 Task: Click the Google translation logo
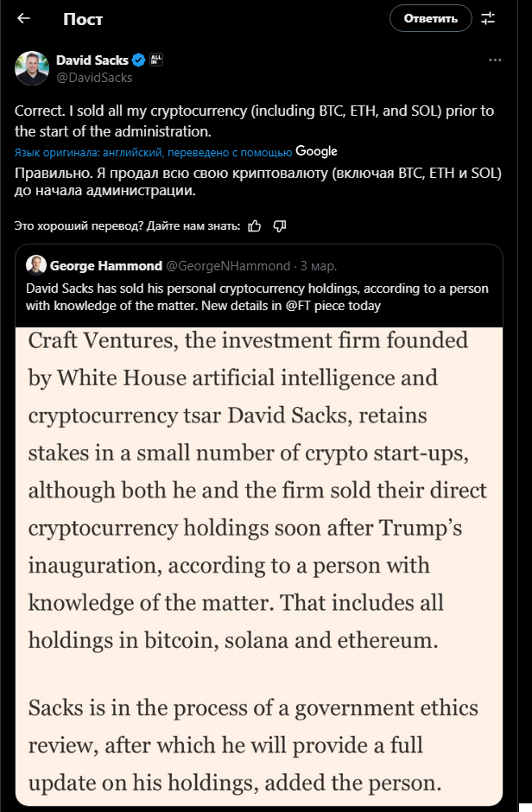[x=316, y=151]
